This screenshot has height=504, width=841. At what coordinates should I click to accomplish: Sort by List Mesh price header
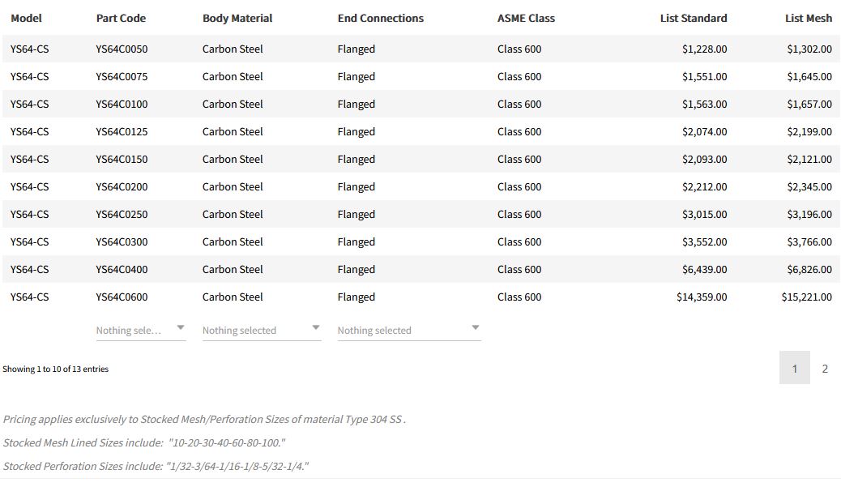coord(808,18)
